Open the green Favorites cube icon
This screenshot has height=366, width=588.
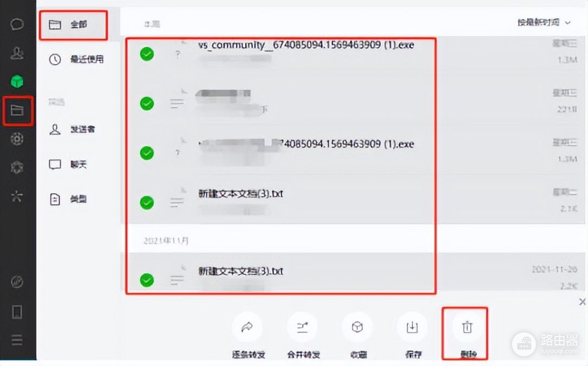click(17, 81)
